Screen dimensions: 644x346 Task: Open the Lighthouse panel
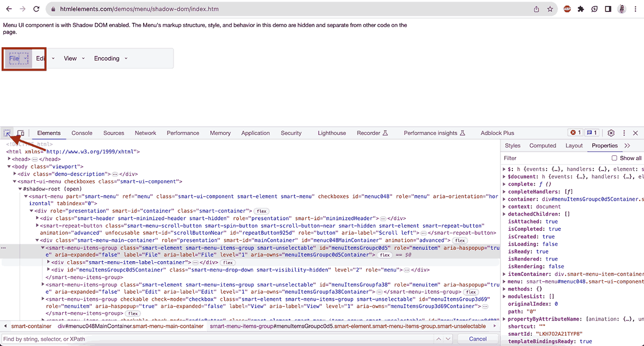coord(332,133)
